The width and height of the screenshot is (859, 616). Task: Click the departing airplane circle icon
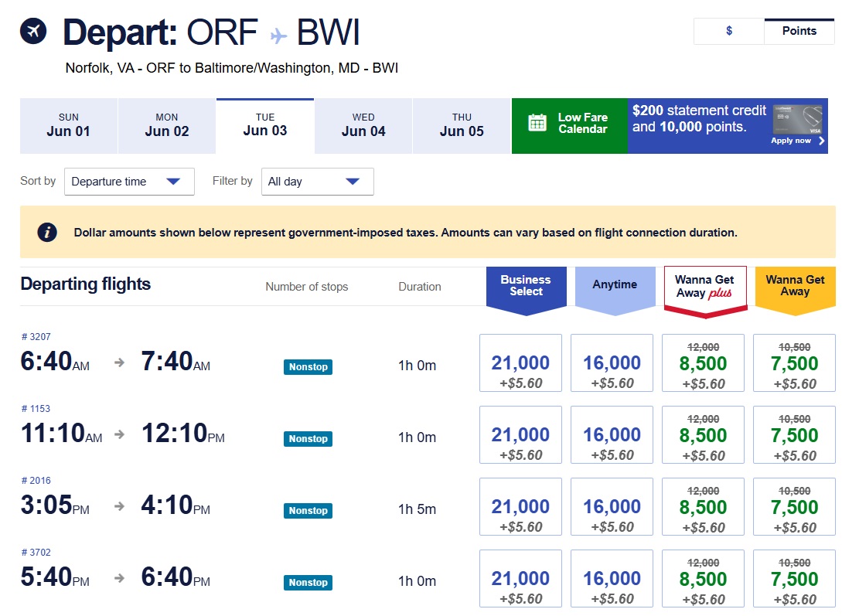[33, 31]
